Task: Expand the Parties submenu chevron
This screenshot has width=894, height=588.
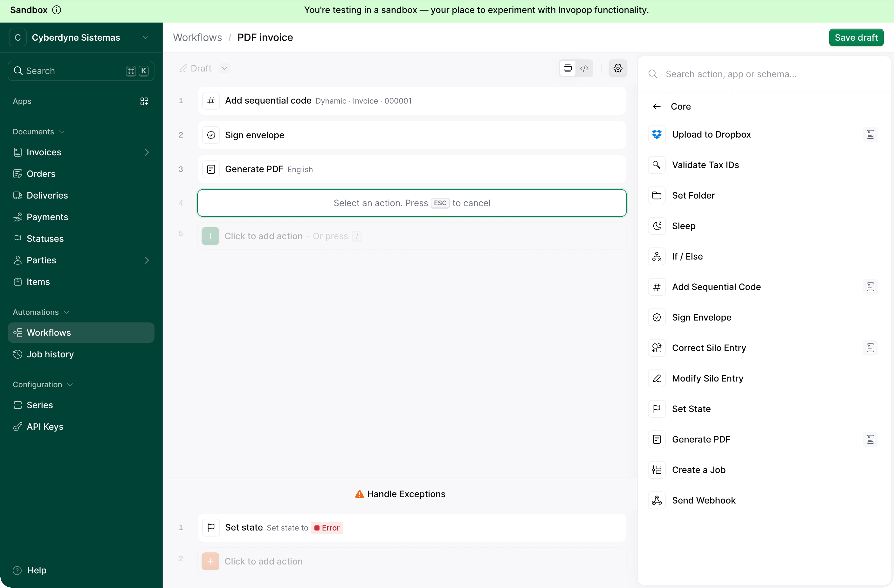Action: (147, 260)
